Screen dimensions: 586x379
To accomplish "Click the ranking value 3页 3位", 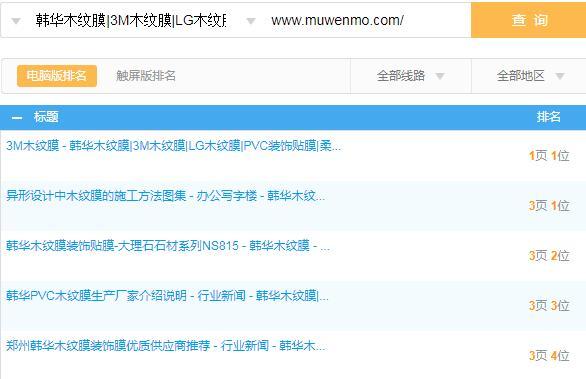I will pos(549,306).
